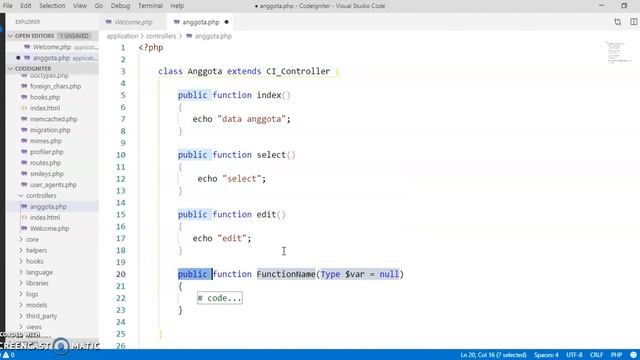Expand the hooks folder
Viewport: 640px width, 360px height.
34,261
